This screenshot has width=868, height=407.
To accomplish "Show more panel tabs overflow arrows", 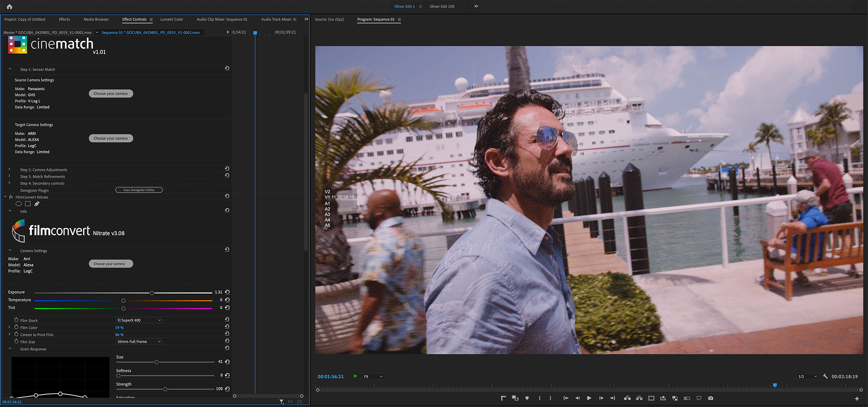I will coord(306,19).
